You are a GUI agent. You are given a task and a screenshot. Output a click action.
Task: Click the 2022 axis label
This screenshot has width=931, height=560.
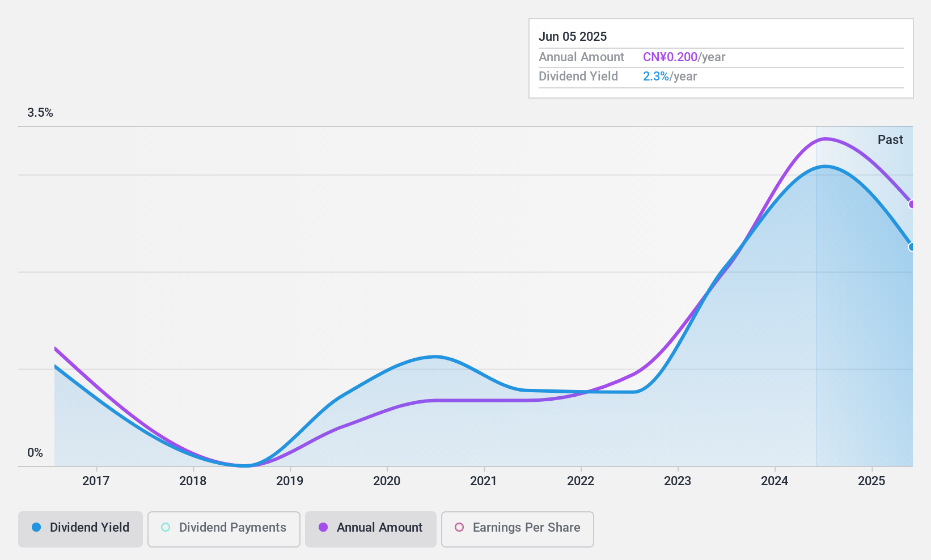coord(581,481)
